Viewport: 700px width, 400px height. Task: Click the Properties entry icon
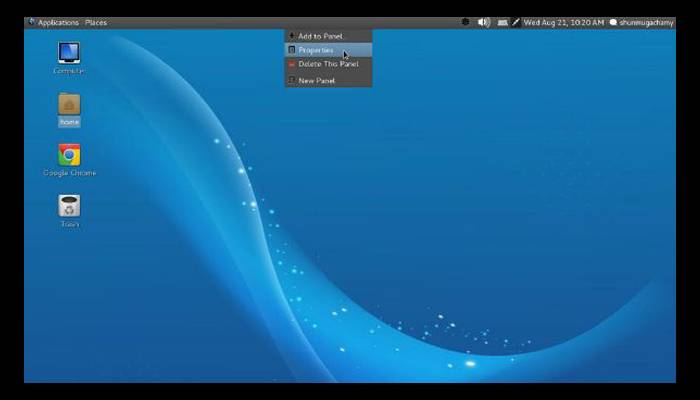[292, 50]
